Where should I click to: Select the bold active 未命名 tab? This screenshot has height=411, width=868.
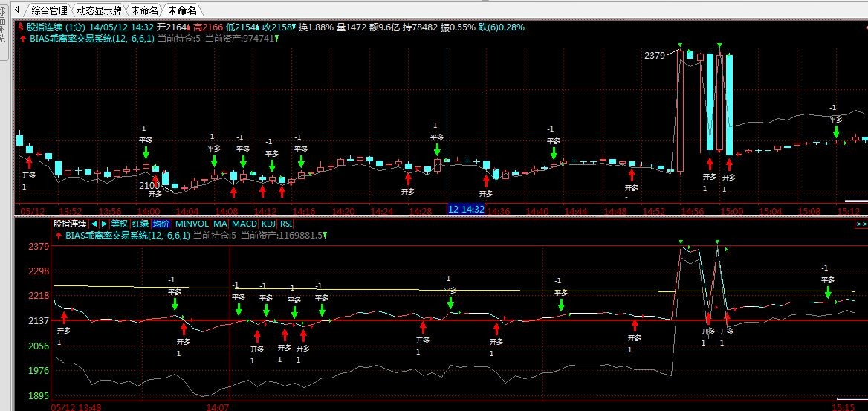181,10
